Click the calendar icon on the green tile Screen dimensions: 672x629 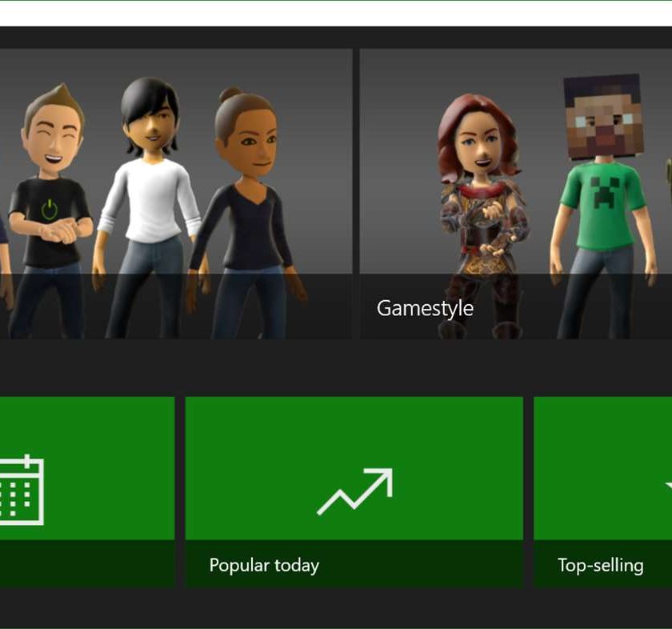tap(22, 490)
